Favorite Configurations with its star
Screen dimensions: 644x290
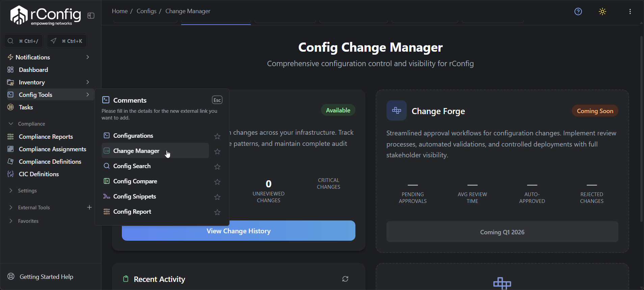217,136
